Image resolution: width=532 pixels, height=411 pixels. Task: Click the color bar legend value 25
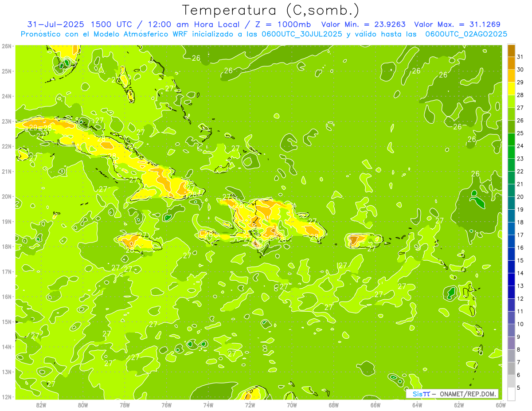[x=520, y=133]
